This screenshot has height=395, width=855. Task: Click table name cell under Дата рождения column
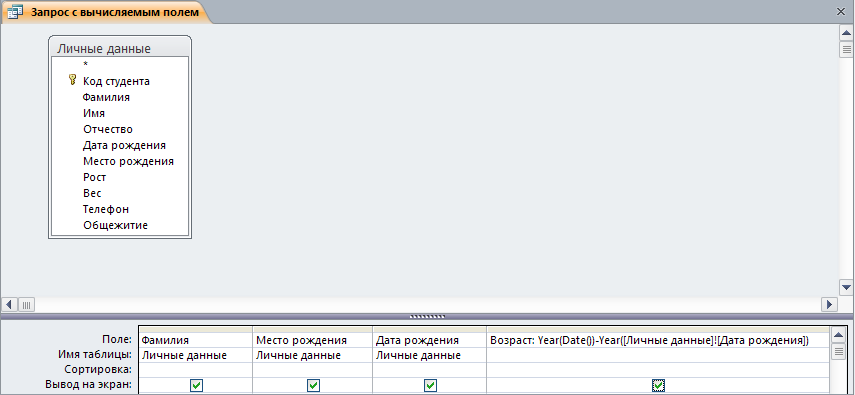coord(429,355)
